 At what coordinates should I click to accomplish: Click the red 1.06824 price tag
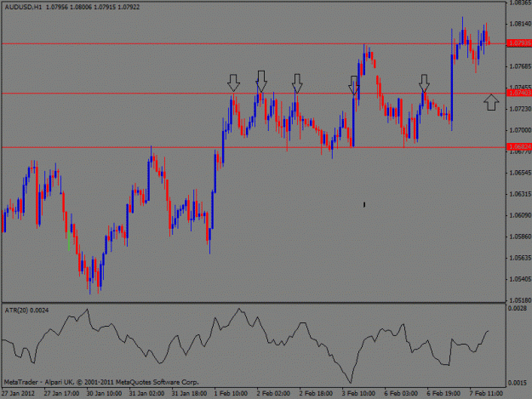point(519,147)
